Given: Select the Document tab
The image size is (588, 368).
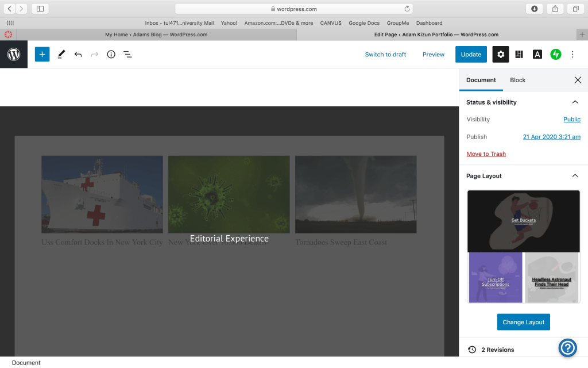Looking at the screenshot, I should [x=481, y=80].
